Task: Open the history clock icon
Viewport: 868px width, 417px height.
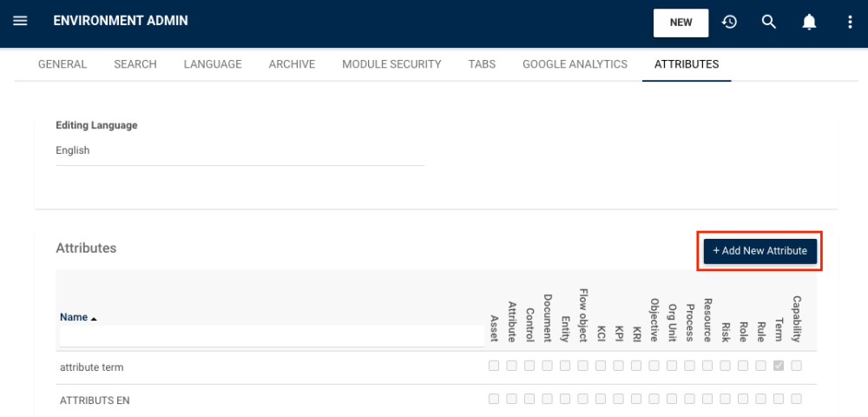Action: point(729,22)
